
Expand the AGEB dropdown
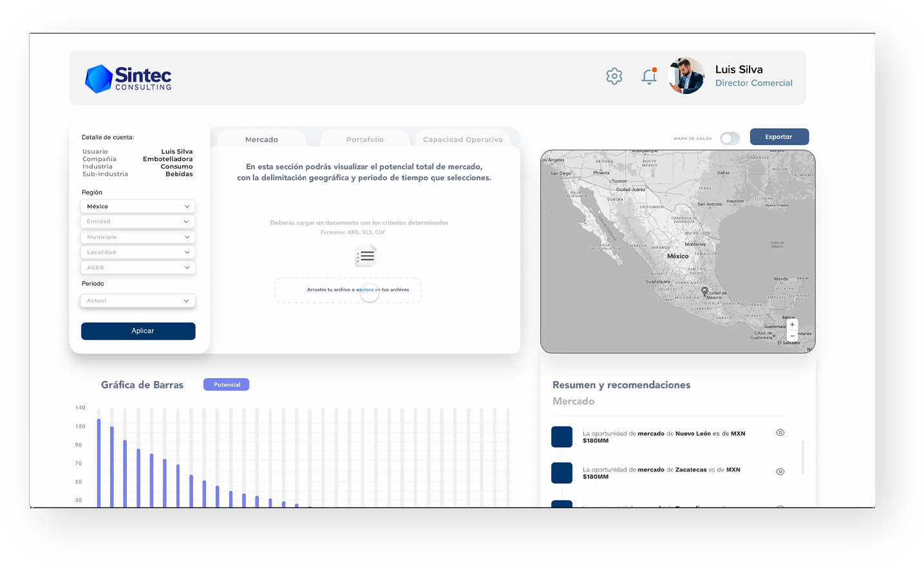(138, 267)
